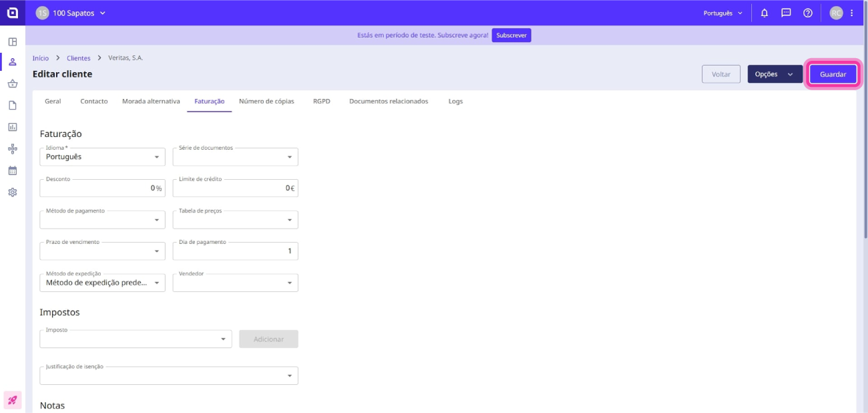Click the Desconto percentage field
The image size is (868, 413).
[102, 188]
